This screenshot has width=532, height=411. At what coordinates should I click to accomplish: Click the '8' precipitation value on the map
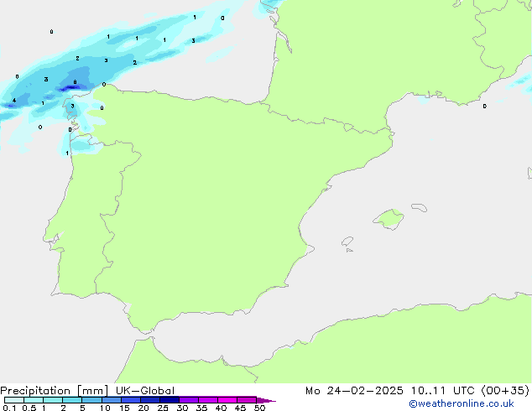(x=75, y=82)
